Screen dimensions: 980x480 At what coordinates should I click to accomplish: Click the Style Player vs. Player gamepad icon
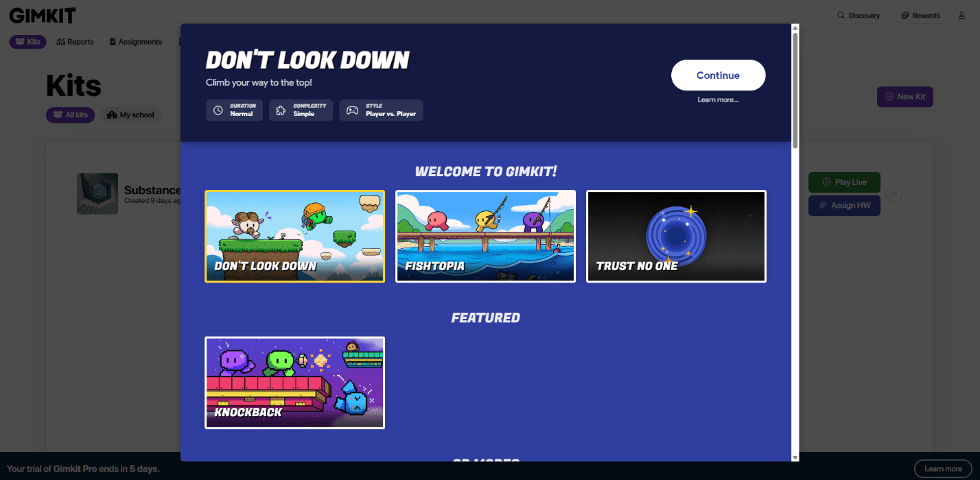point(352,110)
